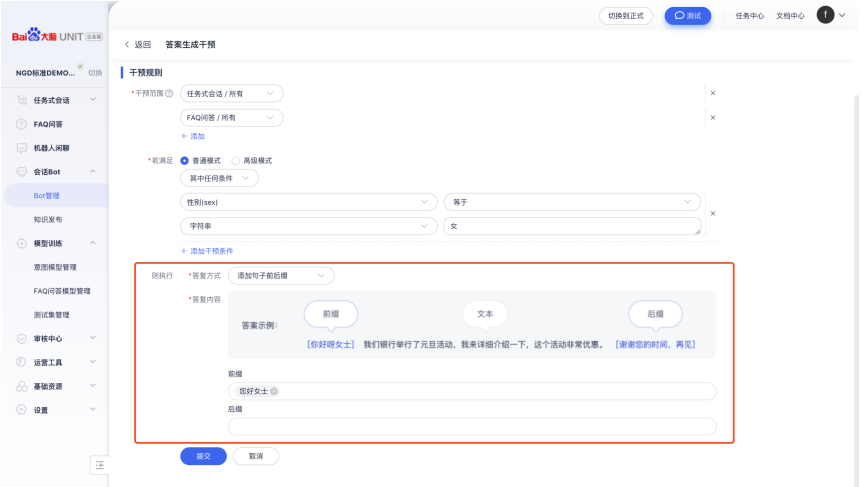Open the 等于 operator dropdown
Image resolution: width=862 pixels, height=487 pixels.
(572, 202)
